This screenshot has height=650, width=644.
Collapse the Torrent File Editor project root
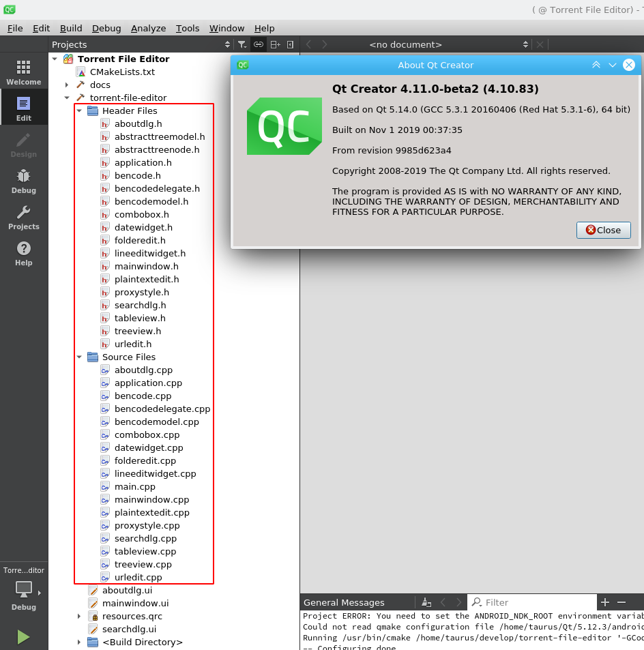click(55, 59)
